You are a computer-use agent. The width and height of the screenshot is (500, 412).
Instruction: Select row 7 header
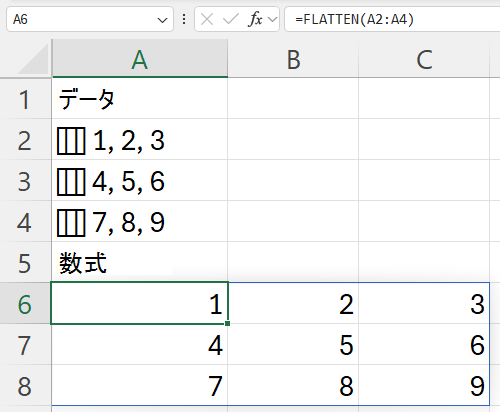25,344
